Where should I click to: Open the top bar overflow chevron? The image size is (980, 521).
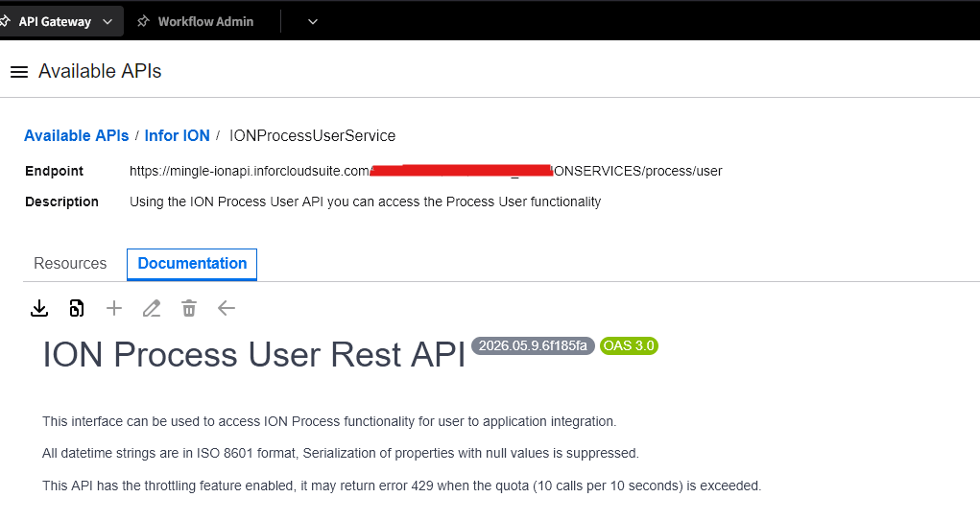click(x=313, y=21)
